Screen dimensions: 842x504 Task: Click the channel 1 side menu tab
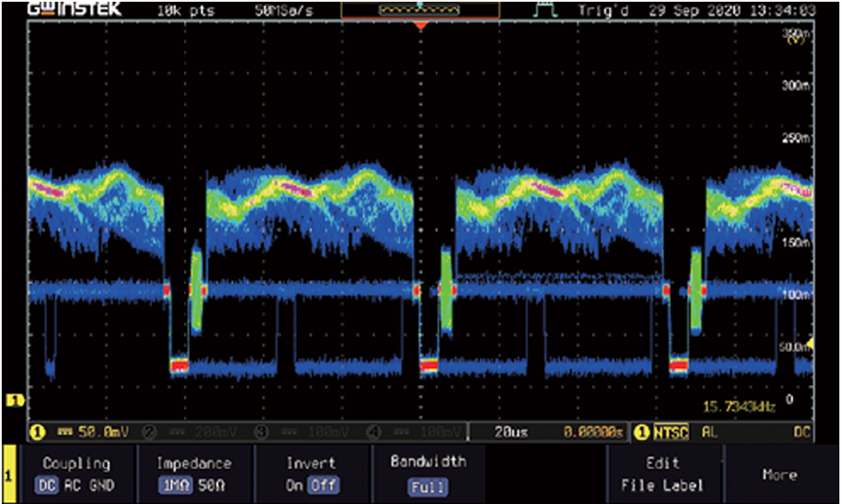[9, 475]
